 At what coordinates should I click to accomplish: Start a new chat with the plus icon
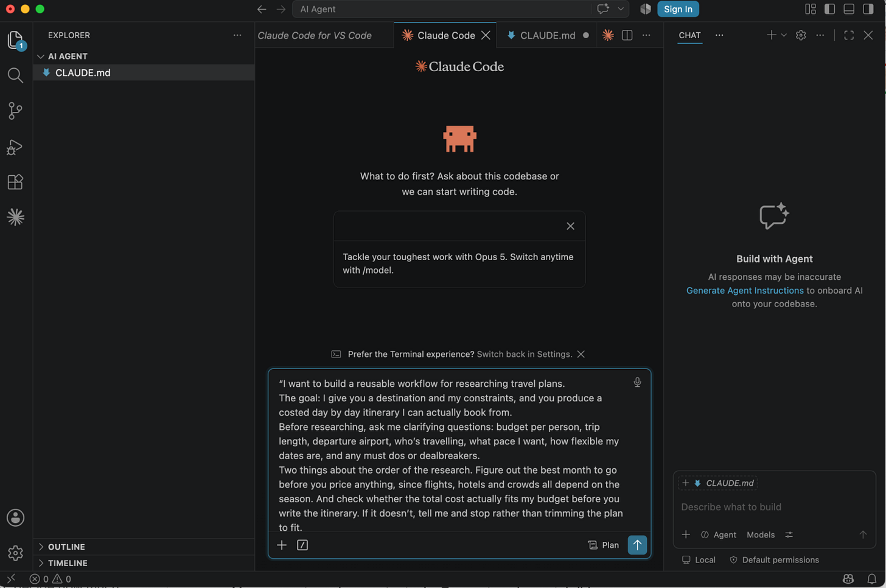pos(771,35)
